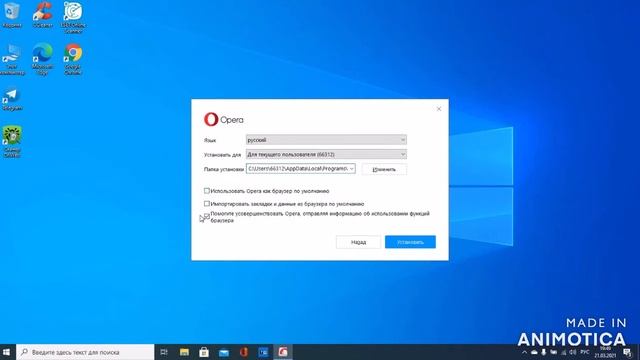Open the network tray icon
This screenshot has width=640, height=360.
coord(563,352)
